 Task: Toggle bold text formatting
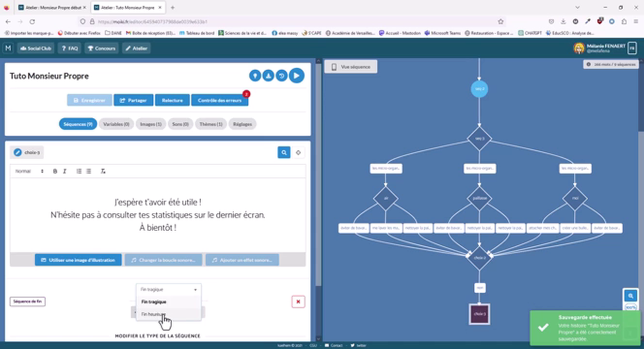point(55,171)
